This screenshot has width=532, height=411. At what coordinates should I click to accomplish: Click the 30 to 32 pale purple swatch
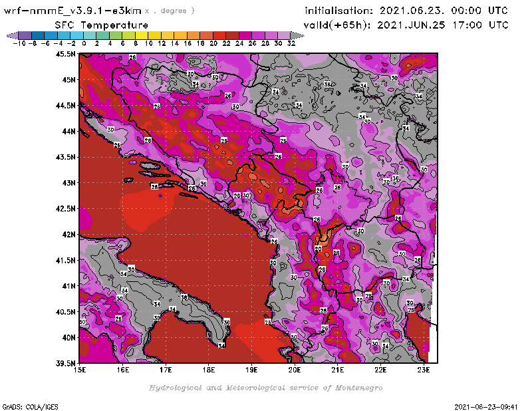click(x=283, y=35)
